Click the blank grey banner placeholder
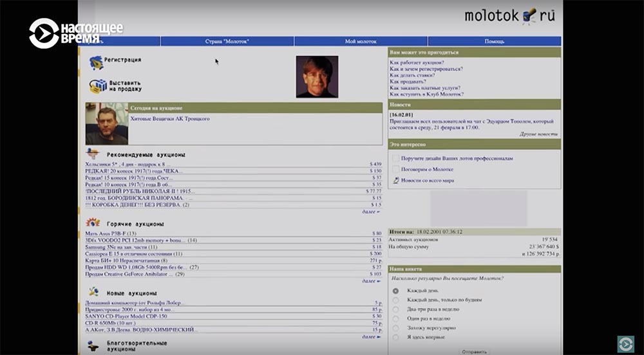The image size is (644, 355). tap(478, 208)
